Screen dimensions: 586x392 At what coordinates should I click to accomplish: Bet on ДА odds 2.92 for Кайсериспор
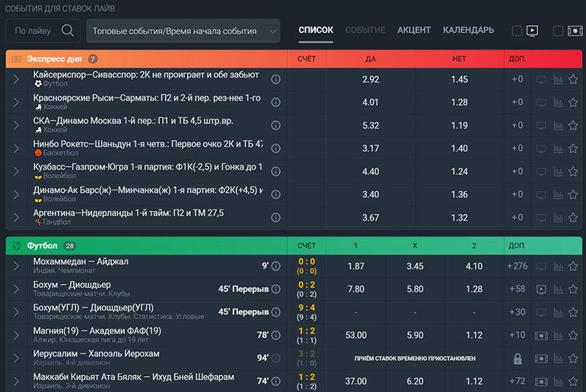(x=371, y=79)
